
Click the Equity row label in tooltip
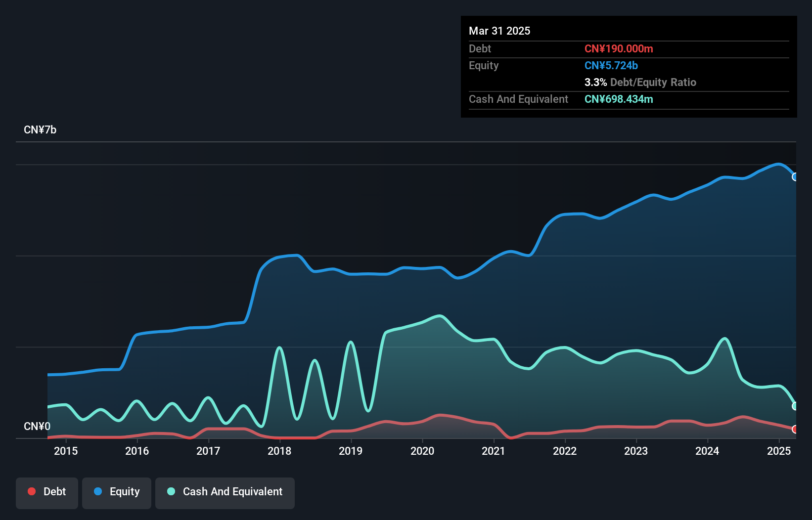[x=484, y=66]
